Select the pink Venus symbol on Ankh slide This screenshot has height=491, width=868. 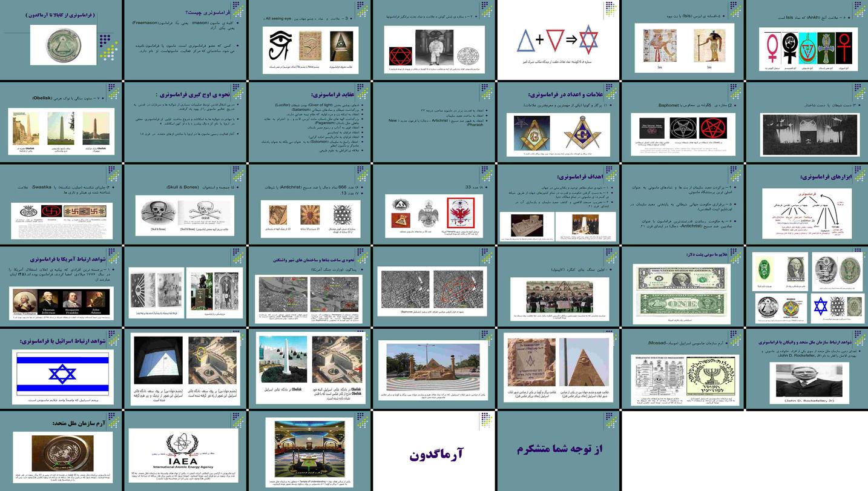coord(772,47)
